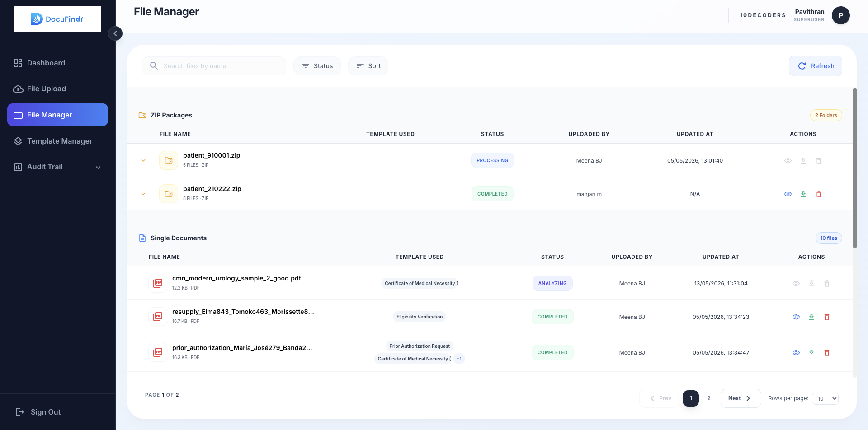Click the Eligibility Verification template tag
The width and height of the screenshot is (868, 430).
420,317
